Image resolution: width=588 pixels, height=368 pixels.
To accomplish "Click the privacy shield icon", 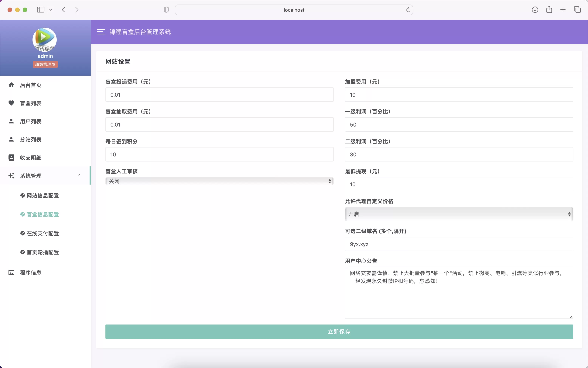I will pos(166,10).
